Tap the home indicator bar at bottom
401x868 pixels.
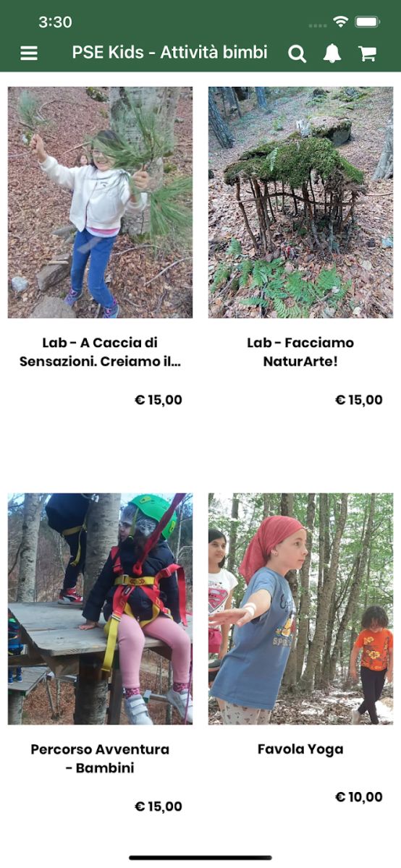[200, 858]
